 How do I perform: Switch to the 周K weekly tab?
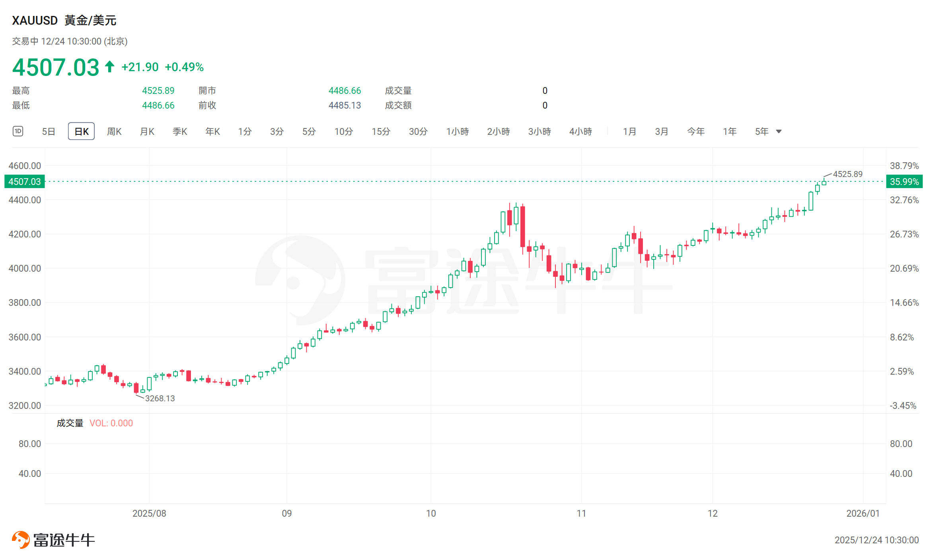click(114, 131)
